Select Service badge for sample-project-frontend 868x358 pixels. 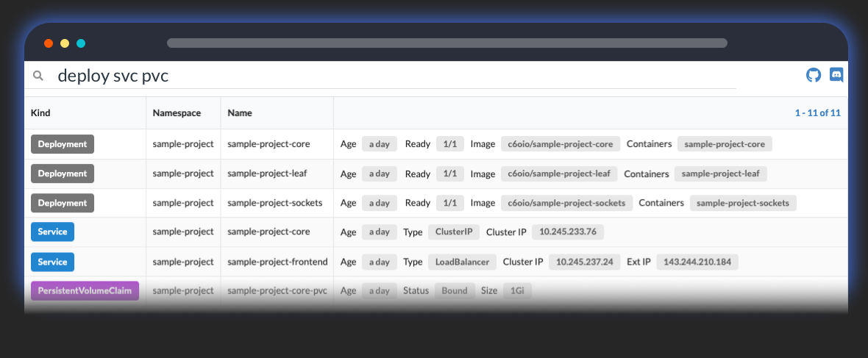(52, 262)
